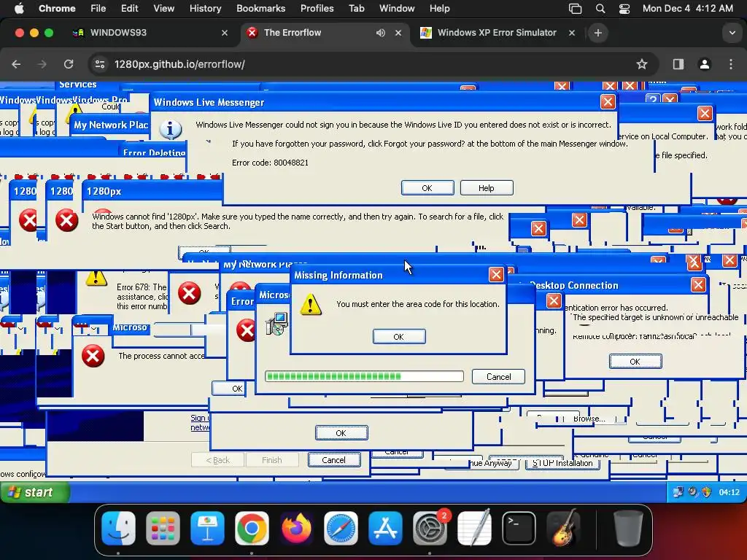Click the green installation progress bar
The height and width of the screenshot is (560, 747).
[x=364, y=377]
